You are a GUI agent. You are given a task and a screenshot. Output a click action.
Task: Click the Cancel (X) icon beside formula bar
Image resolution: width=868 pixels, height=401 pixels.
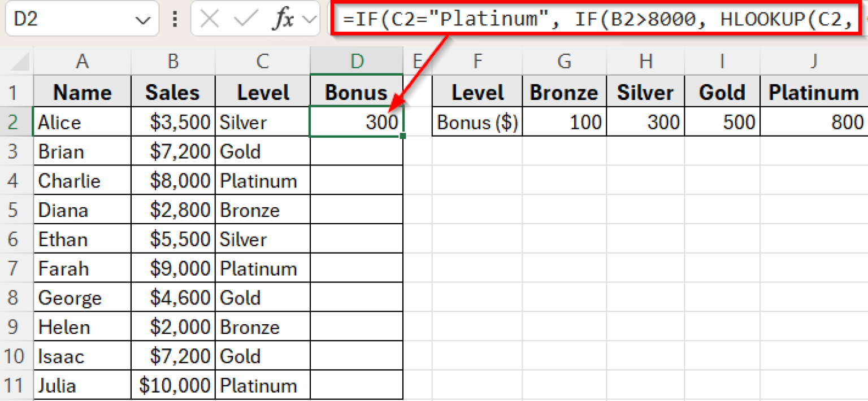[x=209, y=19]
